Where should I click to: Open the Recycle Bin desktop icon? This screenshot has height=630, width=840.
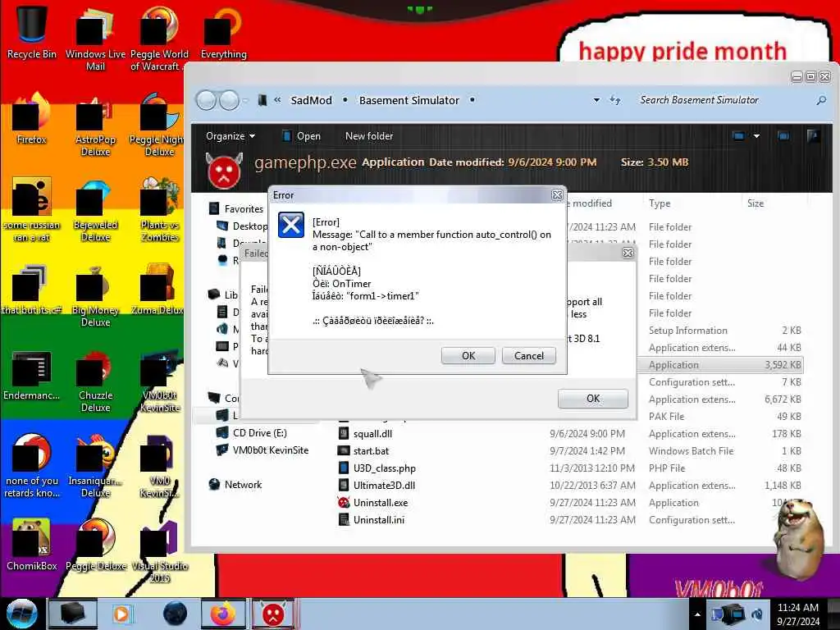click(x=32, y=32)
